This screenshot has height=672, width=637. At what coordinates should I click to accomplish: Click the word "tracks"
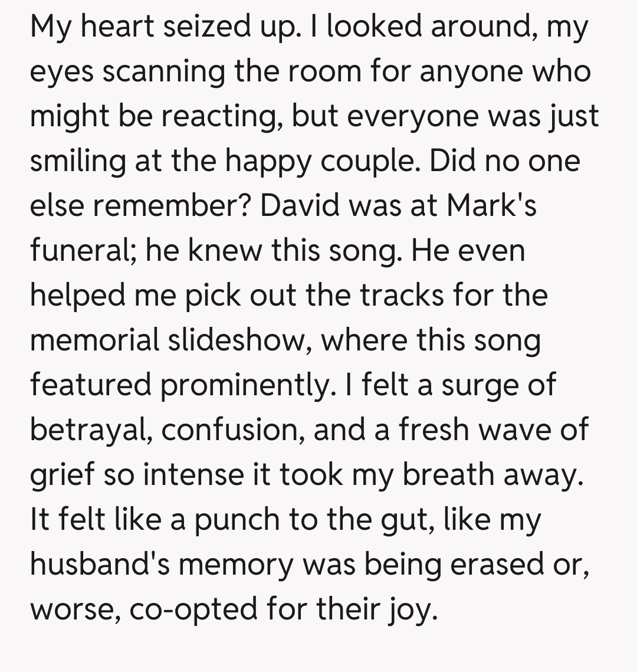pyautogui.click(x=402, y=296)
